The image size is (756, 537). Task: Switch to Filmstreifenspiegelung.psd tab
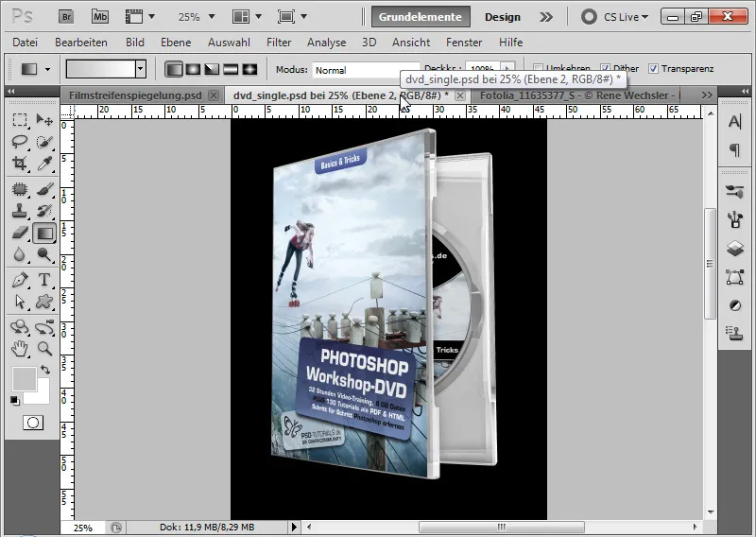click(x=135, y=95)
